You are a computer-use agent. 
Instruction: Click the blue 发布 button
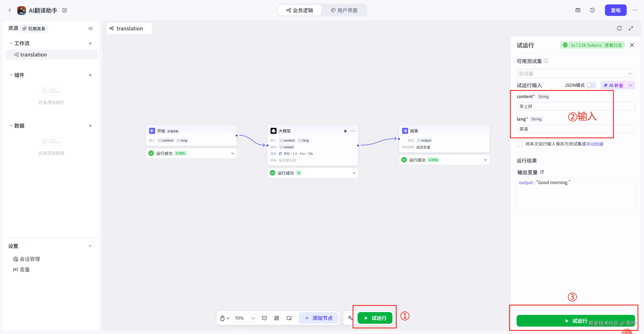[615, 10]
